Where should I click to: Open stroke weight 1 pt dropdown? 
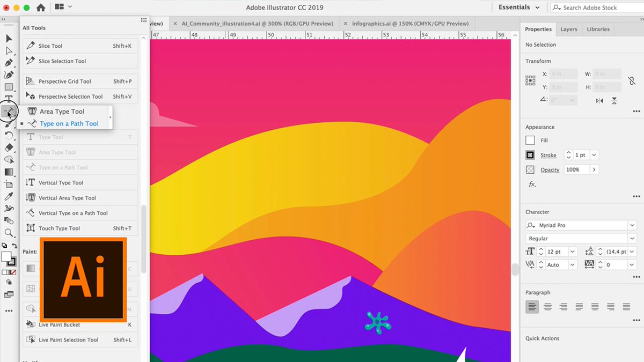(594, 155)
